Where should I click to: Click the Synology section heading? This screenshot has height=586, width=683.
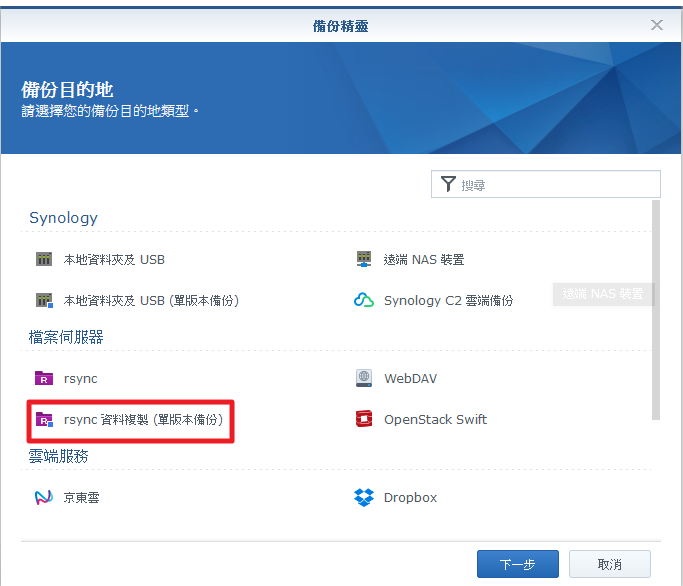(64, 218)
